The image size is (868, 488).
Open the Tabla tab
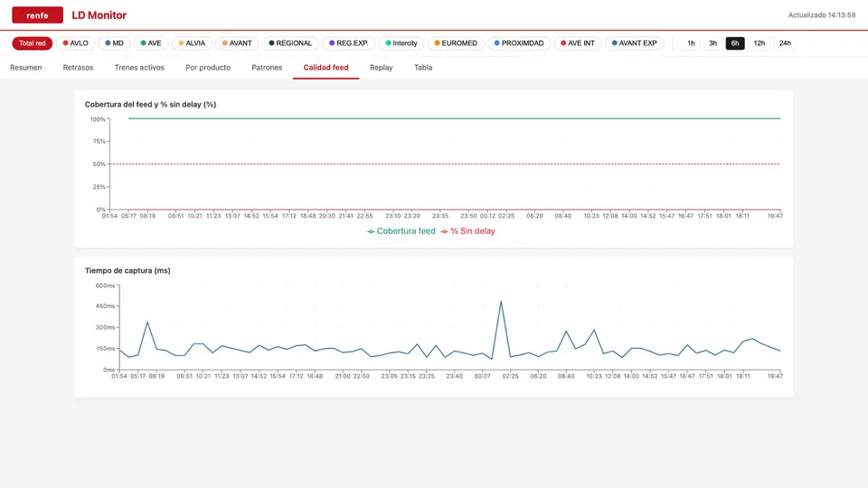pyautogui.click(x=423, y=68)
